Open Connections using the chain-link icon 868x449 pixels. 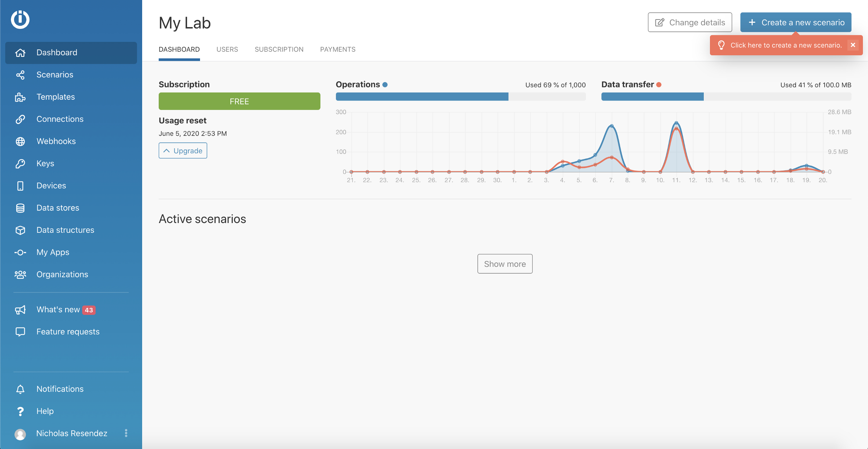click(x=20, y=119)
